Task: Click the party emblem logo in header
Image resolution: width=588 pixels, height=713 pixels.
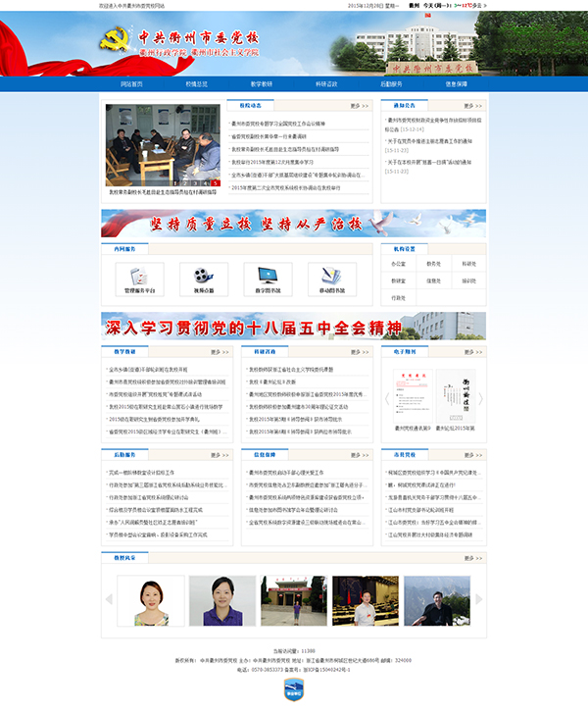Action: tap(116, 39)
